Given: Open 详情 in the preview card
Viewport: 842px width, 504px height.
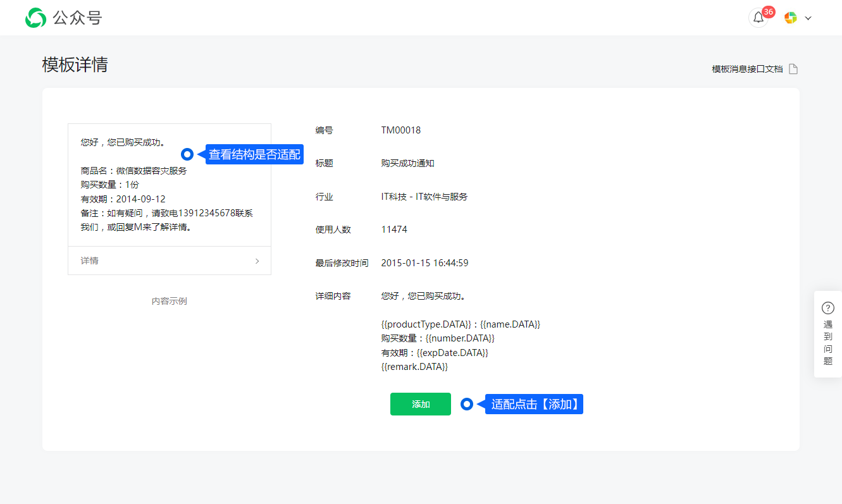Looking at the screenshot, I should pyautogui.click(x=90, y=261).
